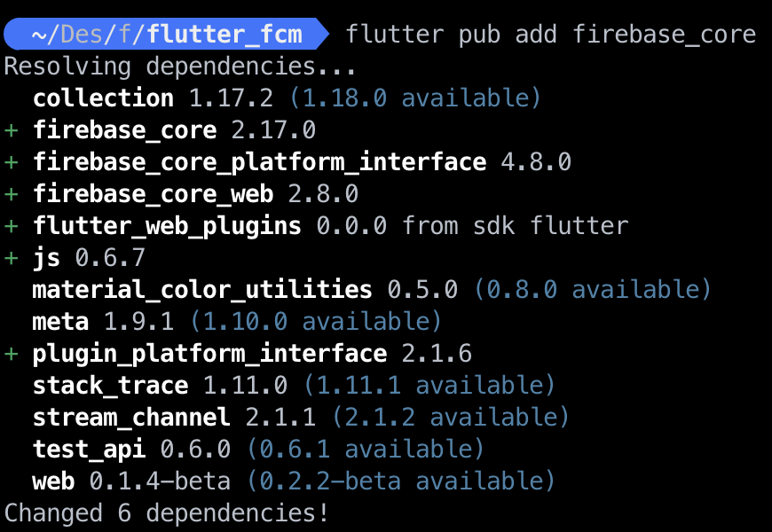The image size is (772, 532).
Task: Click the 'plugin_platform_interface' package name
Action: (209, 354)
